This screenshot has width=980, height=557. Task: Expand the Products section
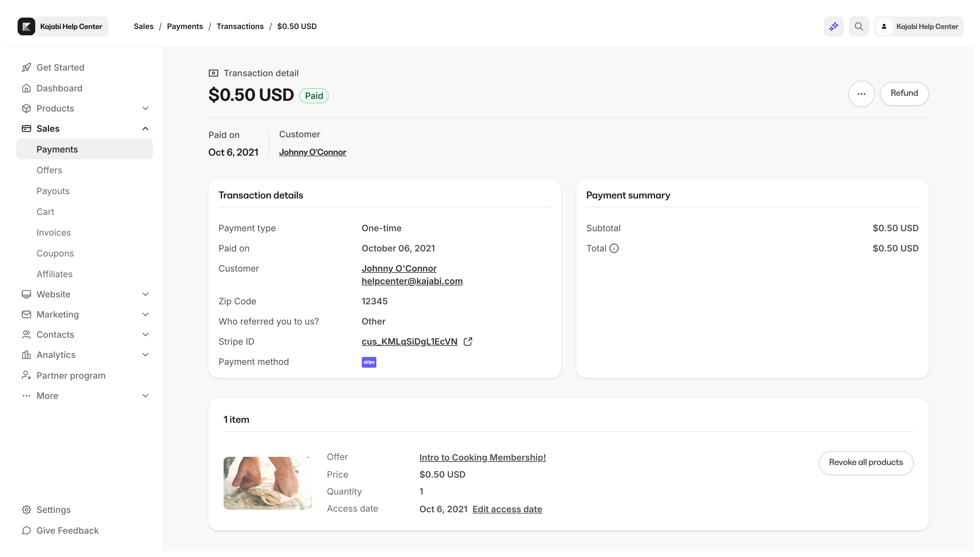pos(145,108)
